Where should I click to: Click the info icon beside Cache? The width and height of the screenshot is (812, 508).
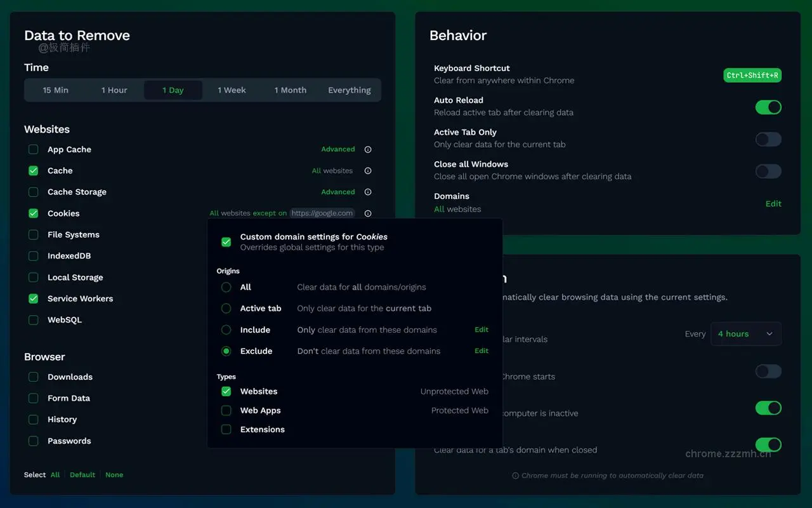tap(368, 170)
